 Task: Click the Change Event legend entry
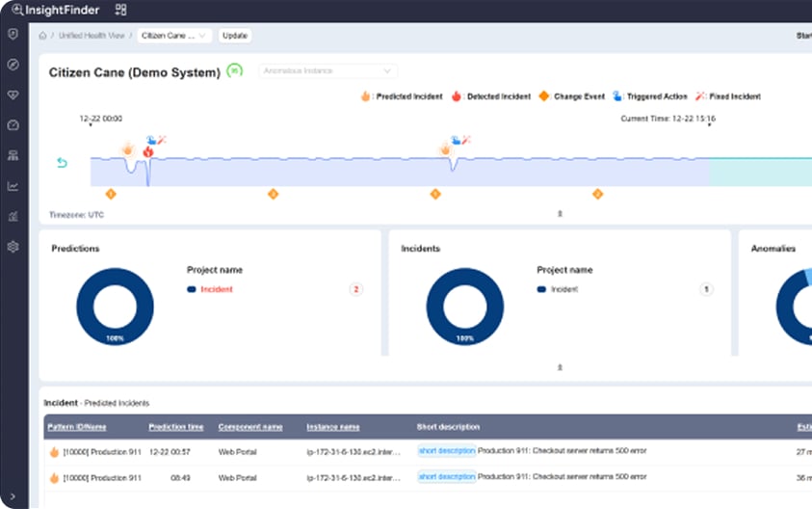pos(572,96)
